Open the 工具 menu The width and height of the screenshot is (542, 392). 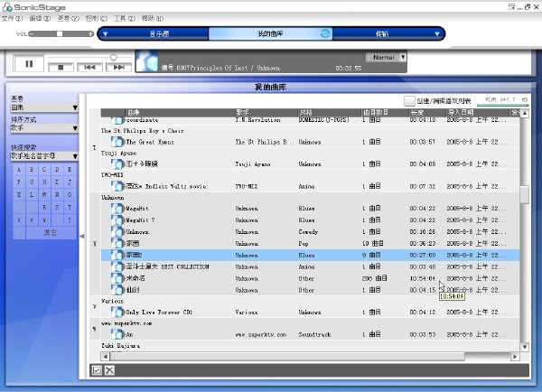(x=125, y=18)
